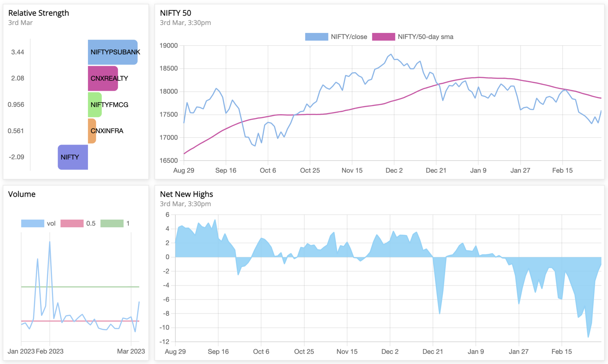Select the CNXREALTY relative strength bar
The image size is (608, 364).
pos(103,78)
